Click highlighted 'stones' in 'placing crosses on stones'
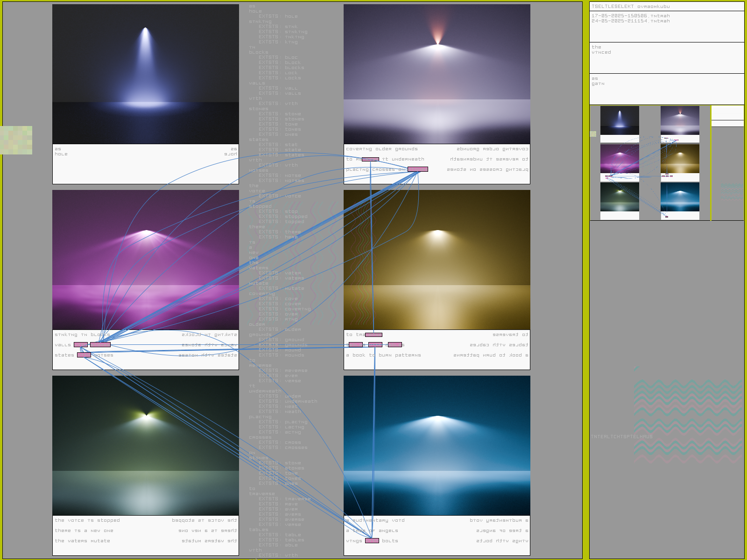The height and width of the screenshot is (560, 747). coord(417,169)
